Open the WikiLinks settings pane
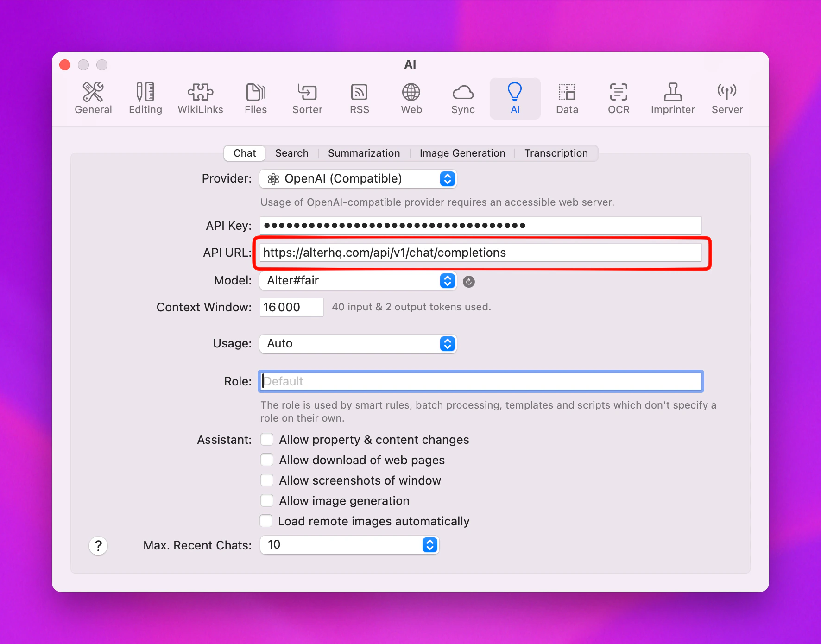Image resolution: width=821 pixels, height=644 pixels. pos(200,99)
